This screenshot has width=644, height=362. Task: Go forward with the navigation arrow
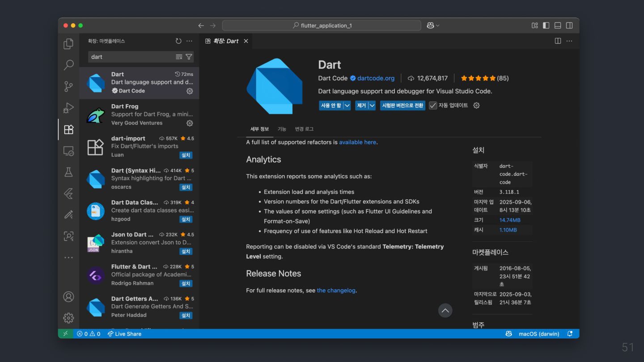[213, 25]
